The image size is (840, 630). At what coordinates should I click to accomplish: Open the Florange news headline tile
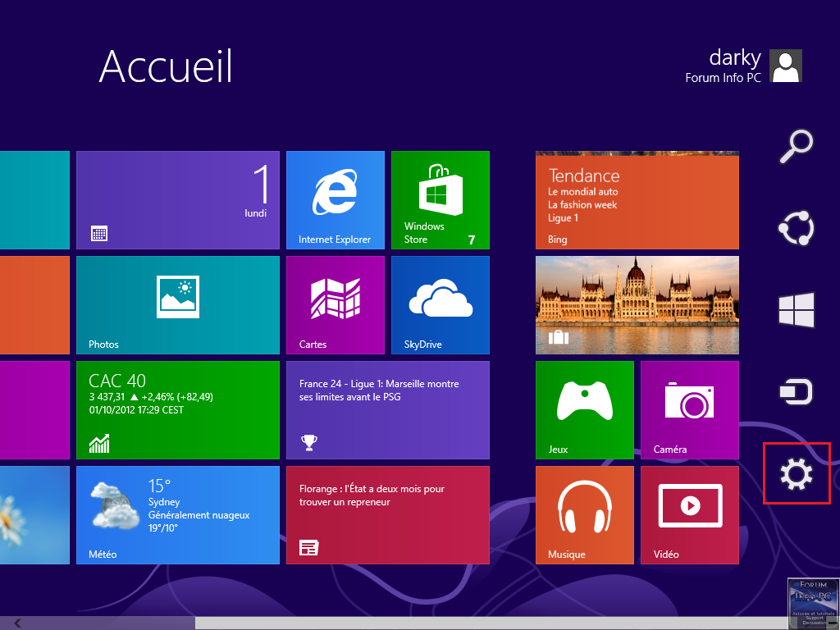(388, 515)
